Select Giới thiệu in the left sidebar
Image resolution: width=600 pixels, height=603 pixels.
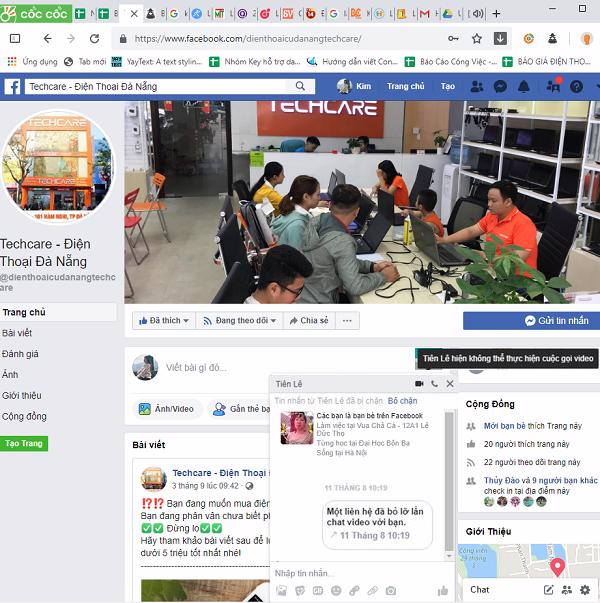coord(22,395)
